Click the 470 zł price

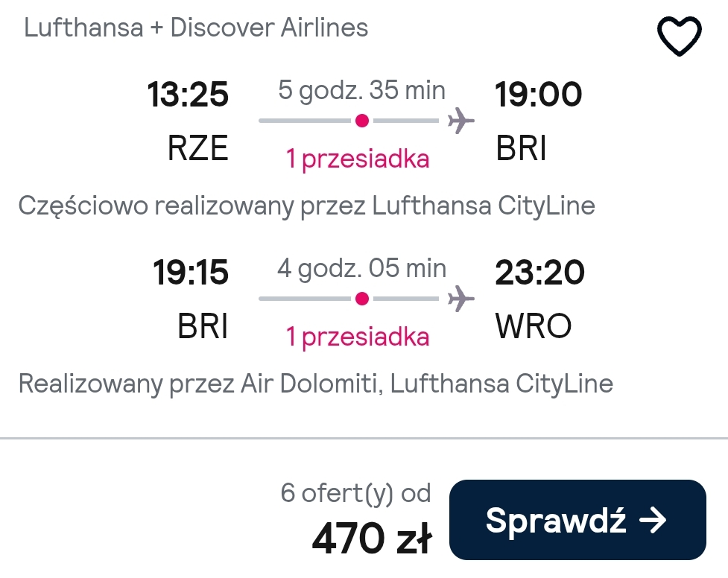373,539
